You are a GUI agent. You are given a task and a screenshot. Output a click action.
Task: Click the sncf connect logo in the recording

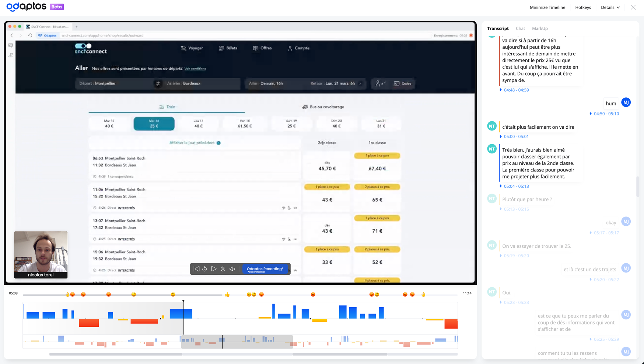91,48
